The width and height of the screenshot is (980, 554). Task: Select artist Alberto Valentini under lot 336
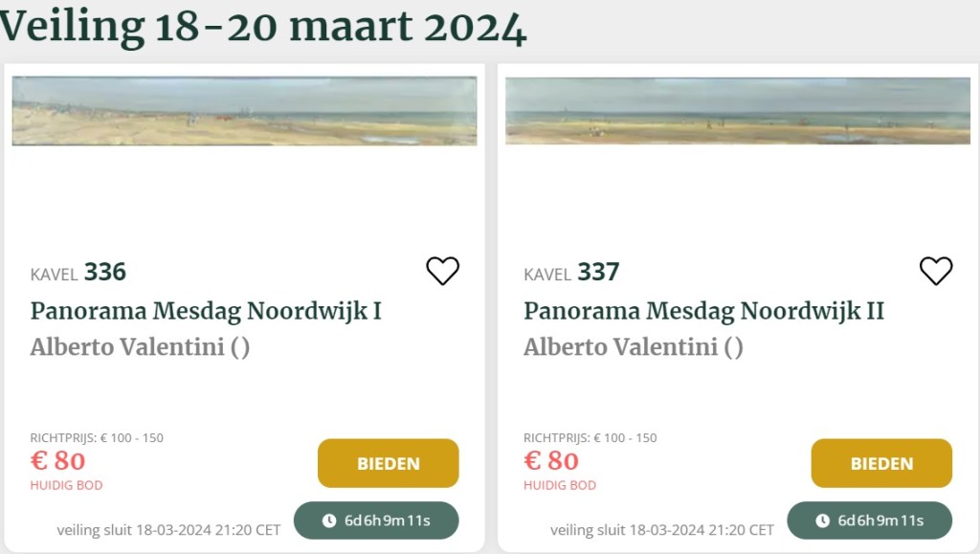click(x=140, y=346)
